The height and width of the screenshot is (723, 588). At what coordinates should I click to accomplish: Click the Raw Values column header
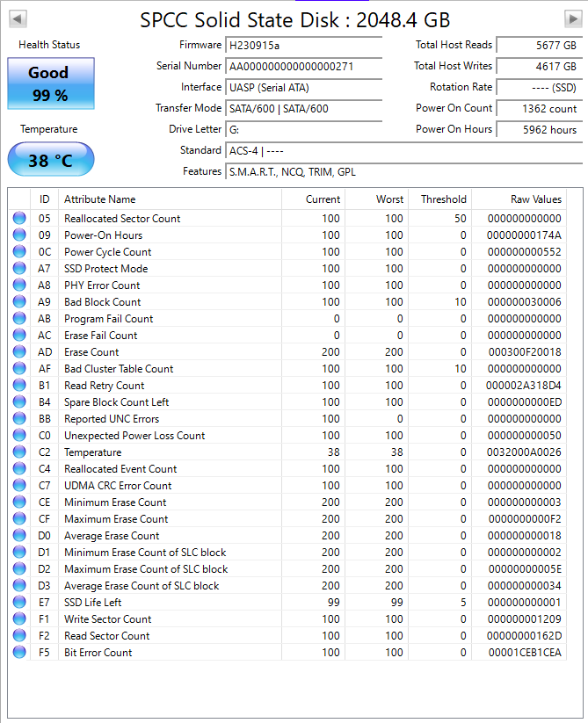[x=535, y=199]
